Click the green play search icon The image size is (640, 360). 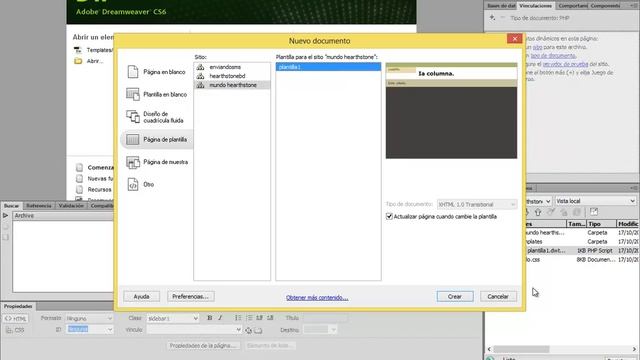(x=5, y=215)
